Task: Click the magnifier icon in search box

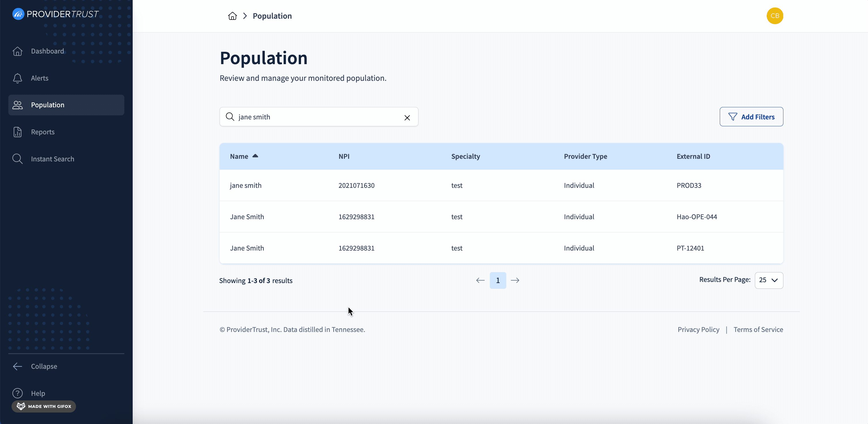Action: pyautogui.click(x=230, y=116)
